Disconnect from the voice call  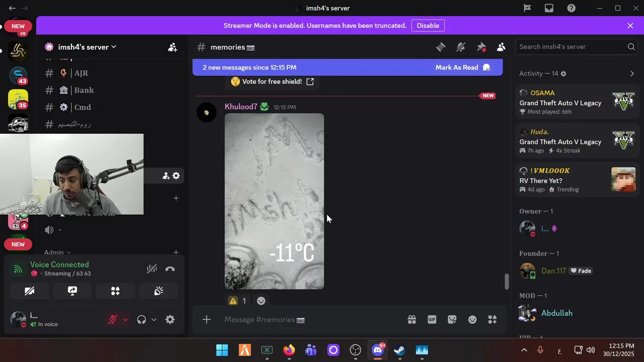tap(170, 269)
